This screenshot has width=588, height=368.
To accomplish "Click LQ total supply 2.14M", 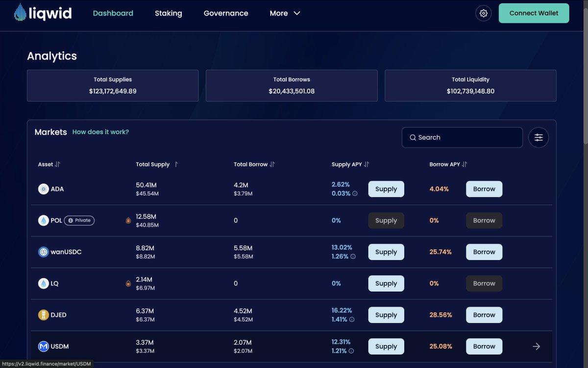I will [x=145, y=279].
